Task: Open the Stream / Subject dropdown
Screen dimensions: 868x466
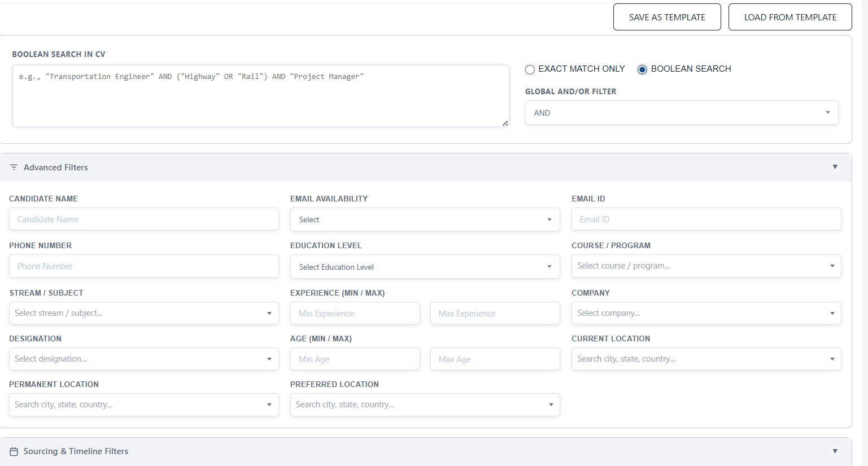Action: pos(143,313)
